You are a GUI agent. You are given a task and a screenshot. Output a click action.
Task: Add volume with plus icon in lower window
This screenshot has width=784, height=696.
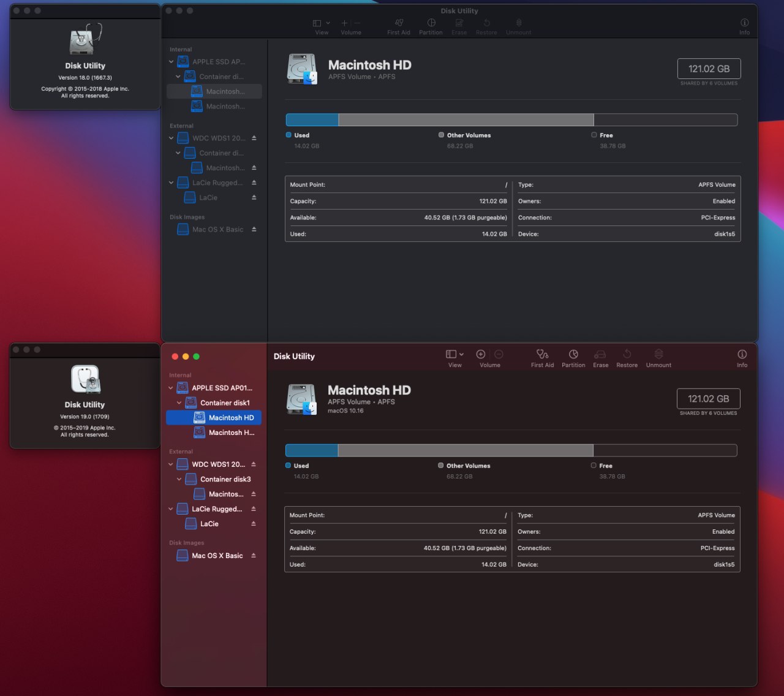[481, 354]
